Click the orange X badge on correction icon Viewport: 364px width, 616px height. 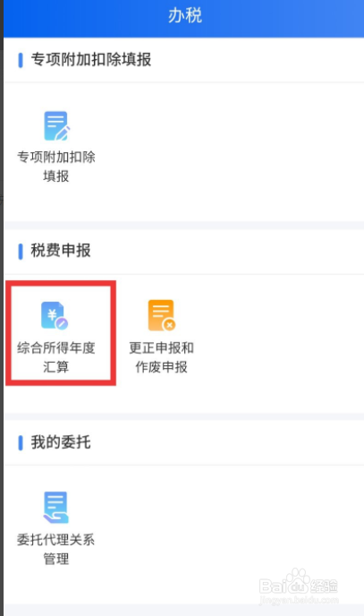[x=169, y=324]
